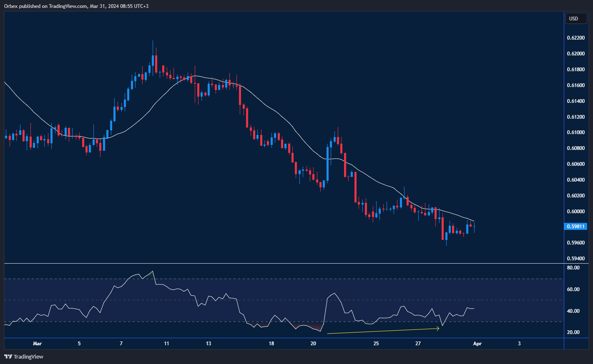Viewport: 593px width, 364px height.
Task: Expand the time axis by clicking the Apr label
Action: click(477, 344)
